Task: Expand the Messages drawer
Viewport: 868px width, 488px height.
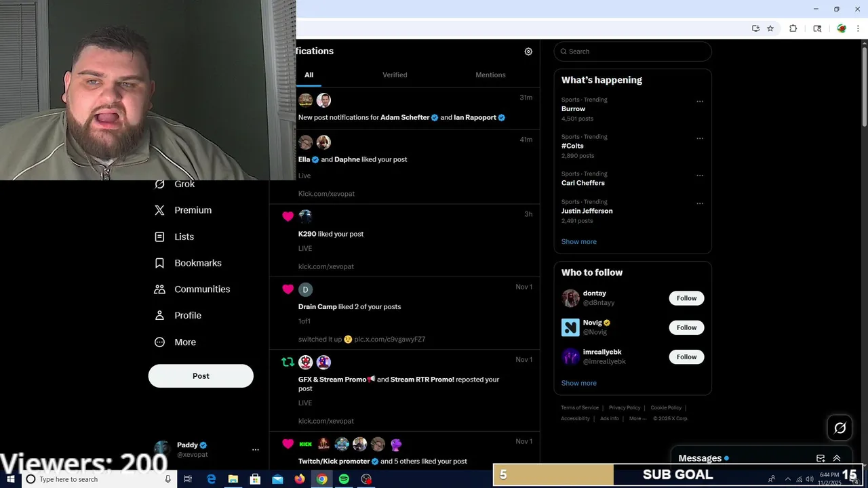Action: click(x=837, y=458)
